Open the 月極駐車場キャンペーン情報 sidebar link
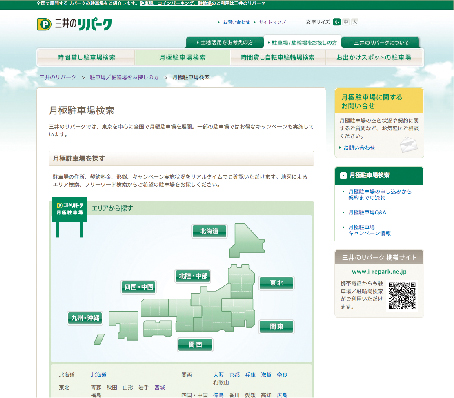Viewport: 454px width, 398px height. click(x=369, y=230)
